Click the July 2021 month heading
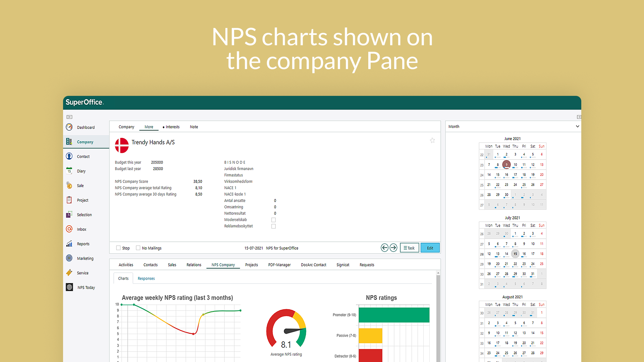The width and height of the screenshot is (644, 362). tap(513, 218)
